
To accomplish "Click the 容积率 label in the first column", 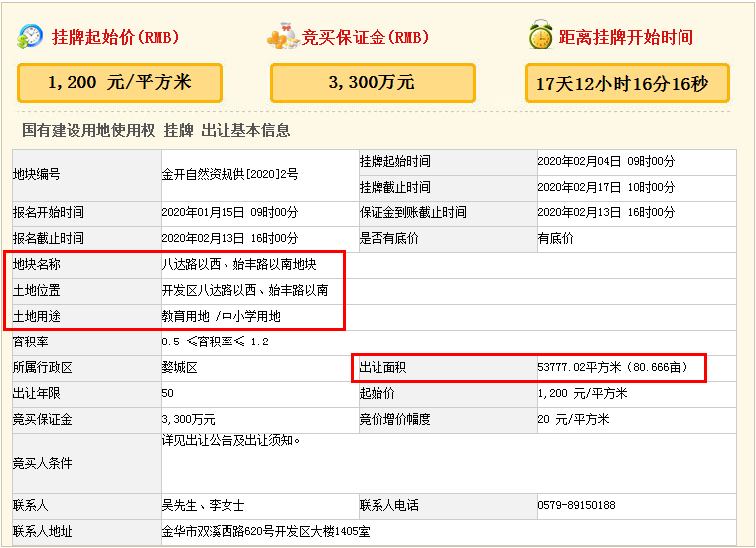I will [x=31, y=342].
